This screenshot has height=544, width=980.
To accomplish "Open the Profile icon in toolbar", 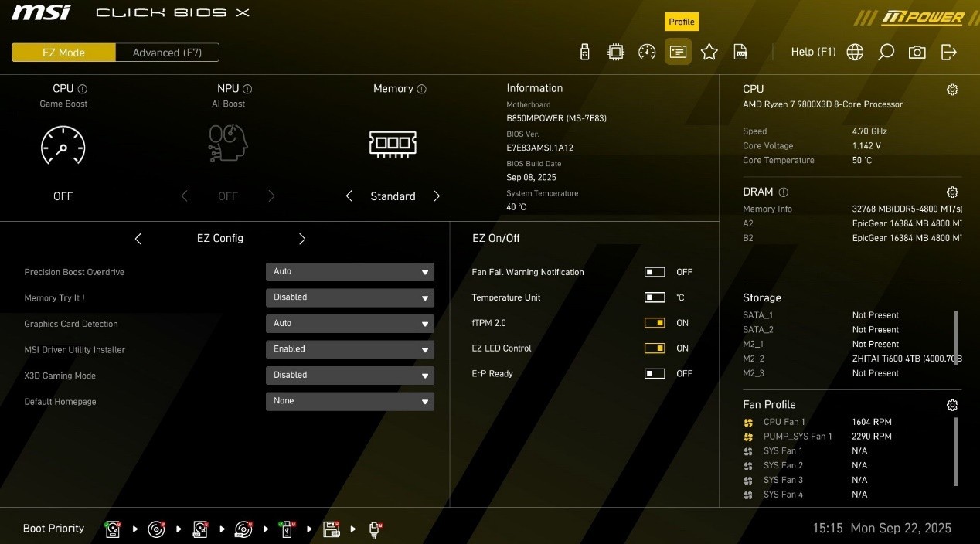I will click(x=678, y=52).
